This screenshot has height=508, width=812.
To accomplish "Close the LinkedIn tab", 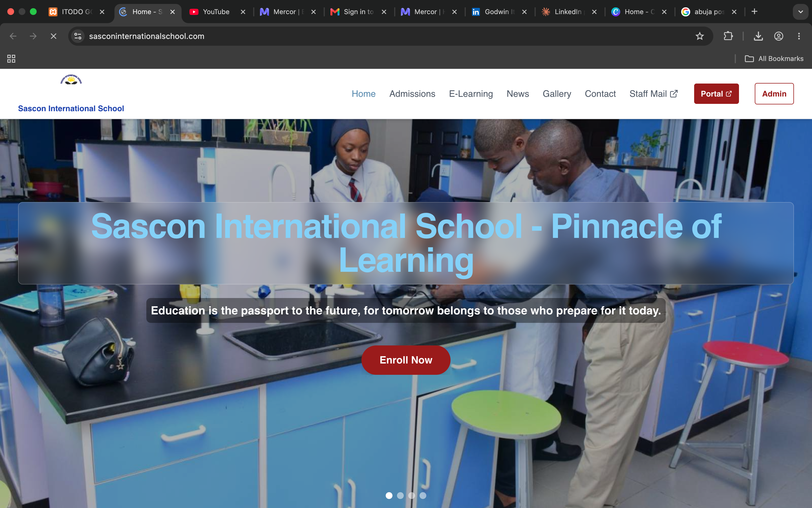I will pyautogui.click(x=594, y=12).
